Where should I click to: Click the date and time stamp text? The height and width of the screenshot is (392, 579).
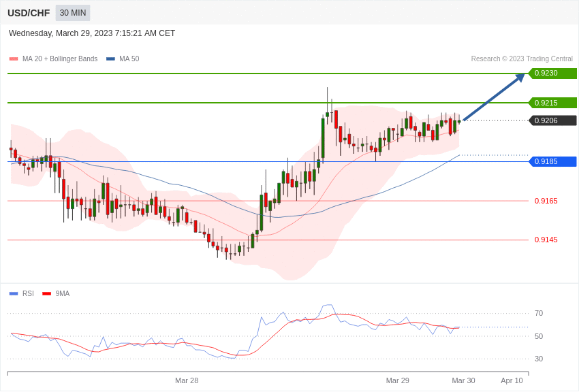click(x=92, y=33)
